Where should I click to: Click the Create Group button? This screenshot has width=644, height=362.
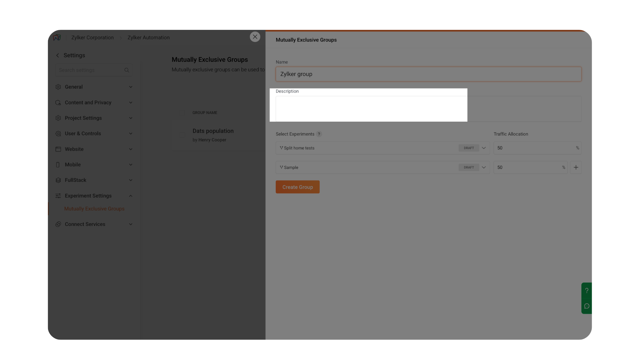(x=298, y=187)
